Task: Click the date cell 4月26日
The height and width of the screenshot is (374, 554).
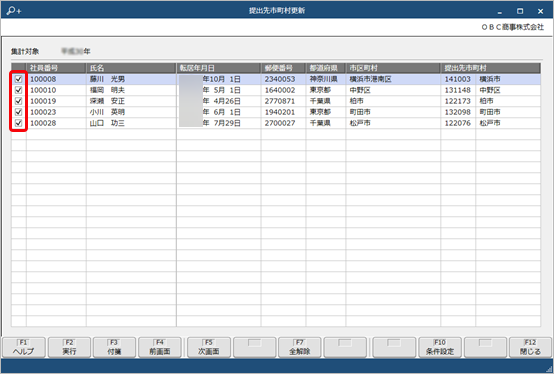Action: click(219, 101)
